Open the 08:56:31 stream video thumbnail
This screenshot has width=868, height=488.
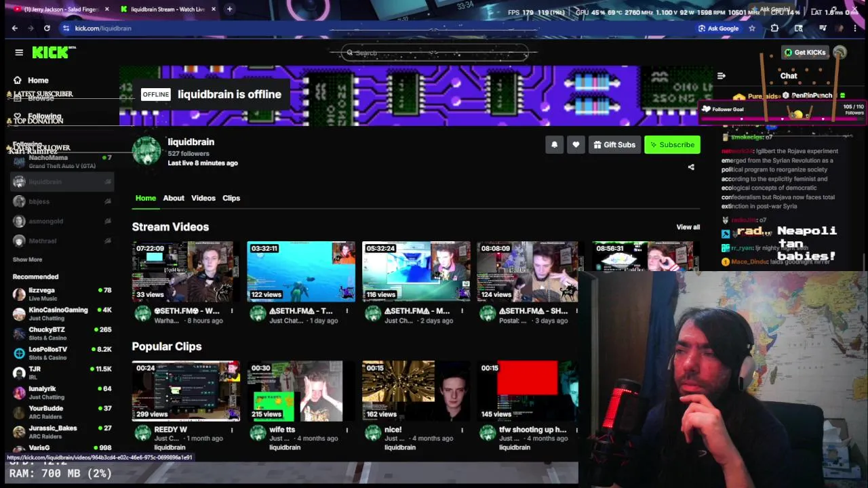point(646,256)
